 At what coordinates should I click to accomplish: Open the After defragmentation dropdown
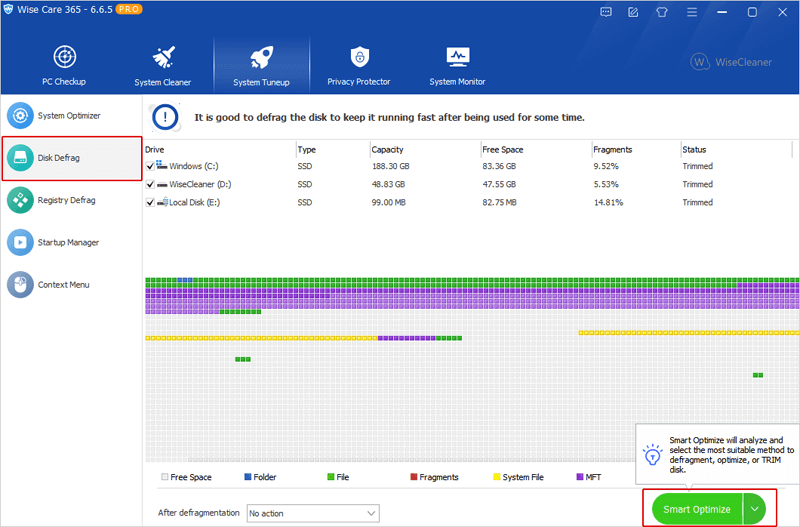tap(313, 513)
